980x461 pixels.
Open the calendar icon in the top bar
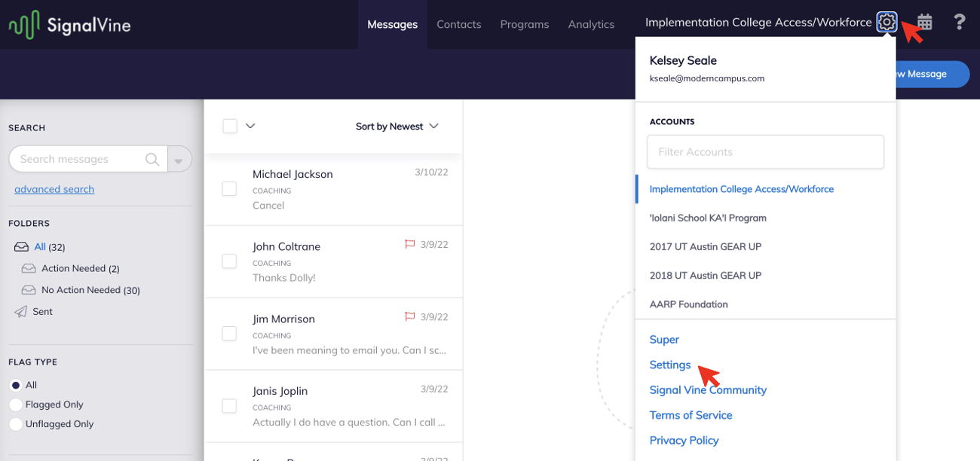click(x=923, y=22)
